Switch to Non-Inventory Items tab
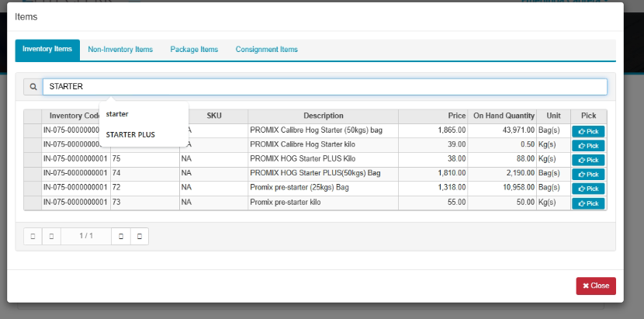The image size is (644, 319). tap(120, 50)
